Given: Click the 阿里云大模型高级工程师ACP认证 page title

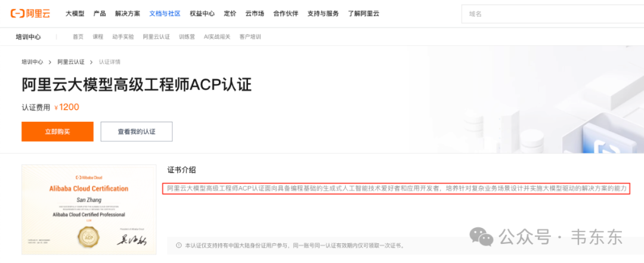Looking at the screenshot, I should [x=137, y=85].
